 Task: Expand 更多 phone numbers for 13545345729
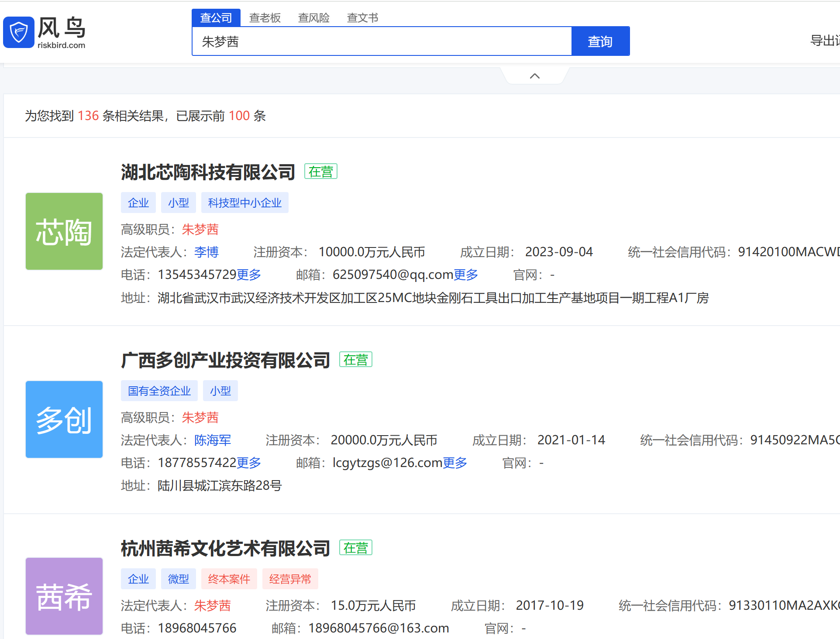coord(249,275)
